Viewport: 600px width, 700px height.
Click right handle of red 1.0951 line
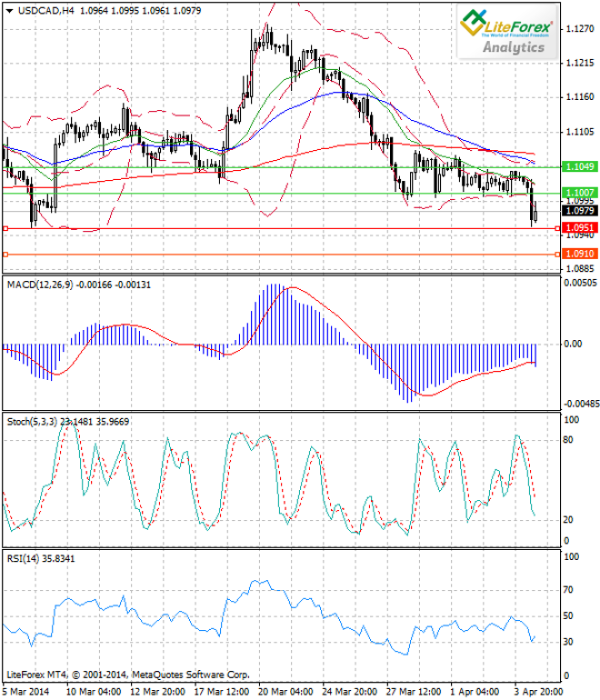(557, 228)
